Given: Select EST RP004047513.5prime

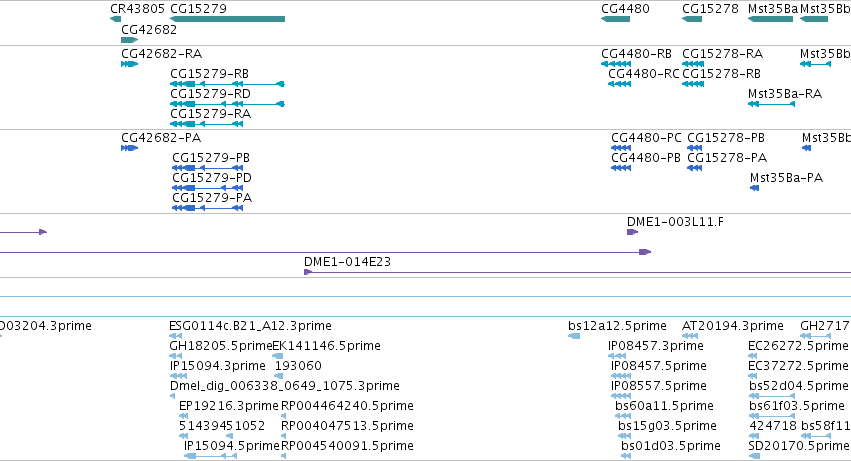Looking at the screenshot, I should coord(347,427).
